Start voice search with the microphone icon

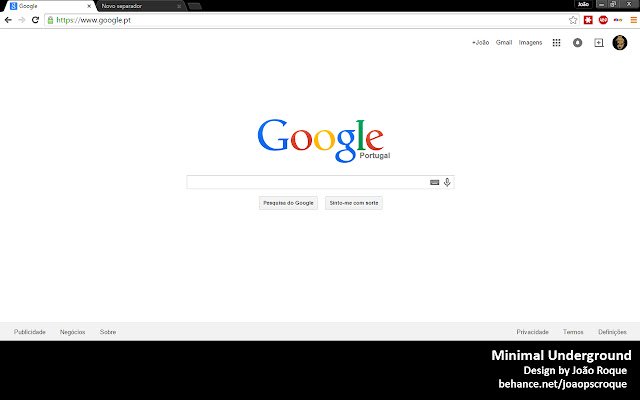pos(447,182)
